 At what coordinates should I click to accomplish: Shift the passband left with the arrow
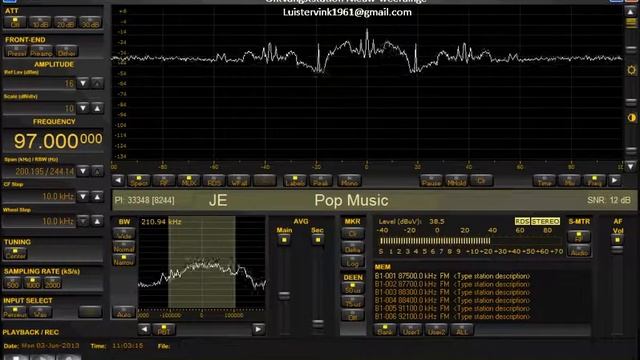click(x=144, y=329)
